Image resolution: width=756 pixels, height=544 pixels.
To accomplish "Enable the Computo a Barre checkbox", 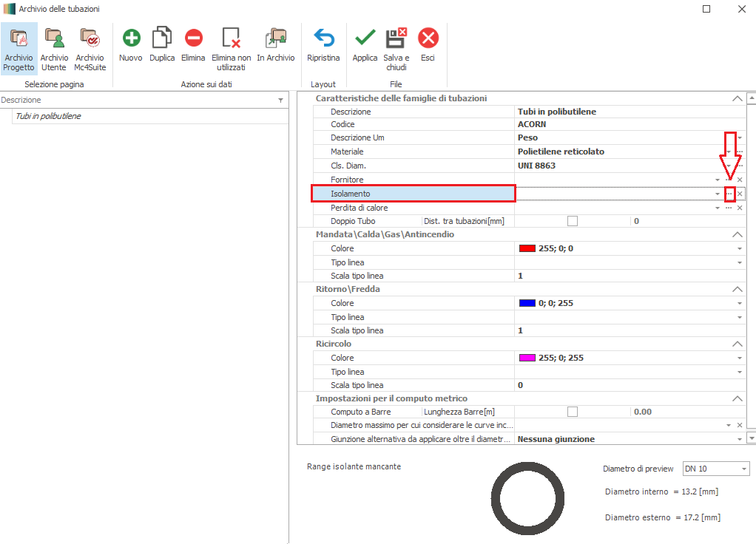I will tap(572, 412).
